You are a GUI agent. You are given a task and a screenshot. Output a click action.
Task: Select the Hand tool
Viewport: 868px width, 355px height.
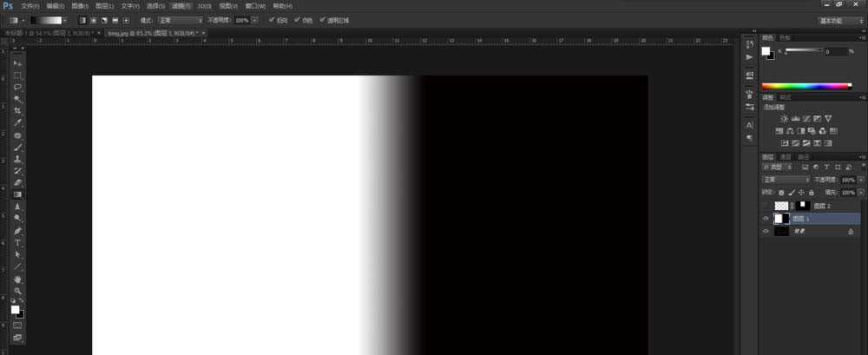tap(17, 279)
